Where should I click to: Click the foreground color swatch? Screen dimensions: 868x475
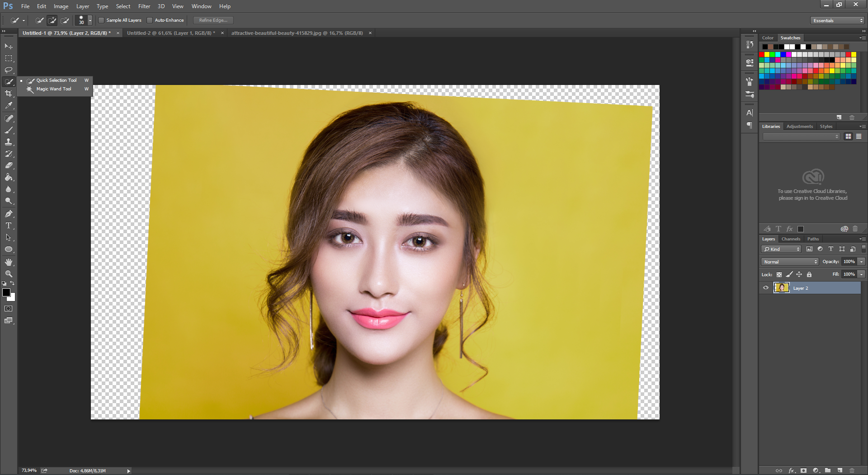click(x=6, y=292)
